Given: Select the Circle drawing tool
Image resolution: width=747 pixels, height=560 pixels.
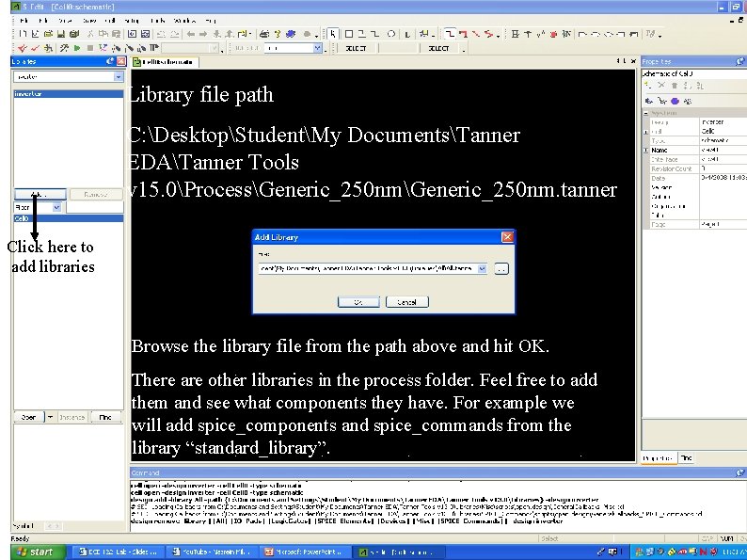Looking at the screenshot, I should [x=390, y=34].
